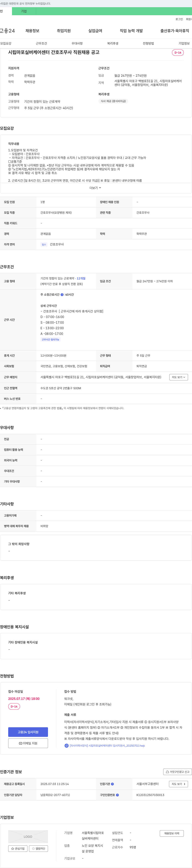Image resolution: width=192 pixels, height=868 pixels.
Task: Jump to 복리후생 section tab
Action: 113,43
